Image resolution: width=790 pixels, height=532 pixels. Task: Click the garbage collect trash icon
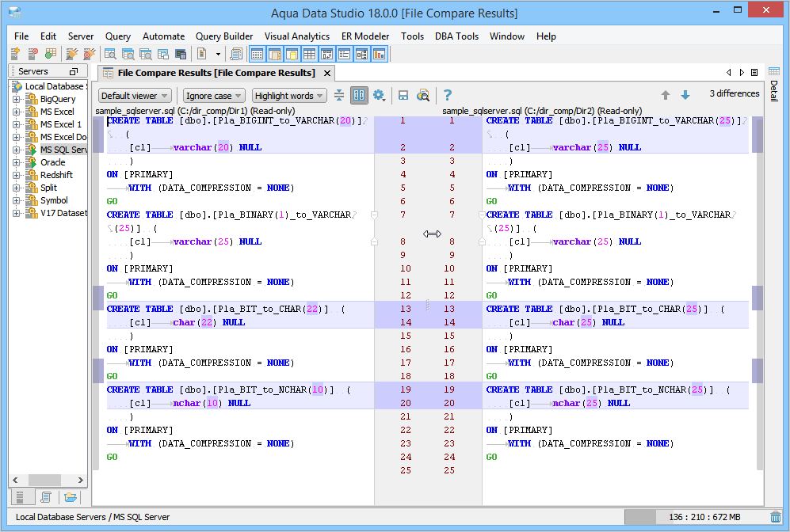coord(776,517)
